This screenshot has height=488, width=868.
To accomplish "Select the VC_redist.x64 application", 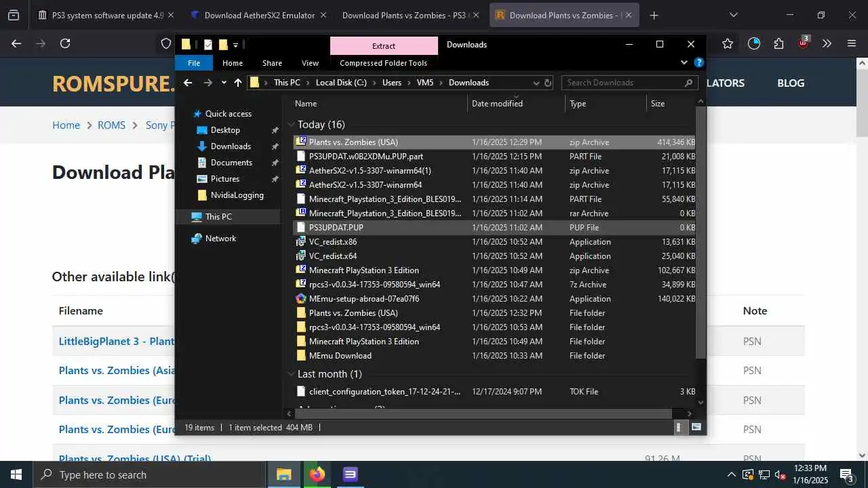I will tap(495, 256).
